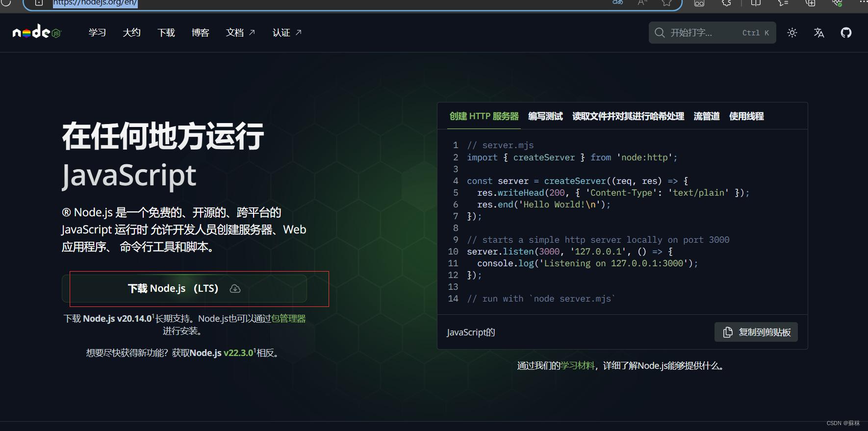Toggle the light/dark theme sun icon
The image size is (868, 431).
tap(792, 33)
